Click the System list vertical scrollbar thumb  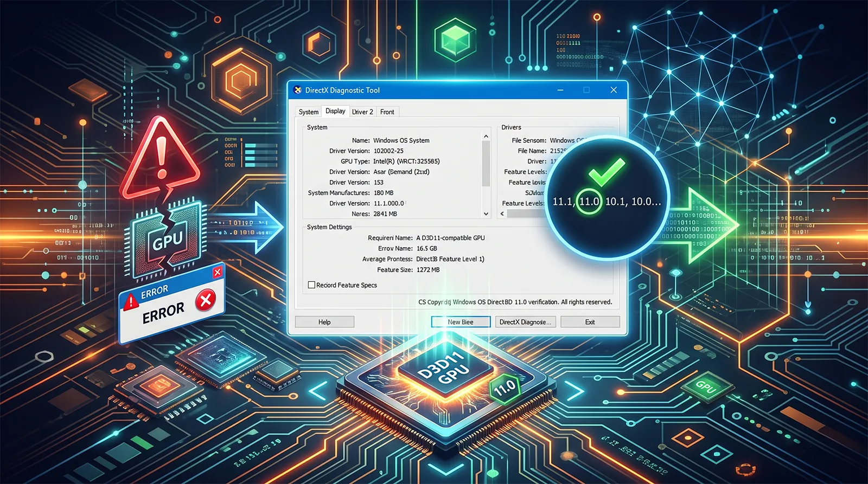coord(486,163)
